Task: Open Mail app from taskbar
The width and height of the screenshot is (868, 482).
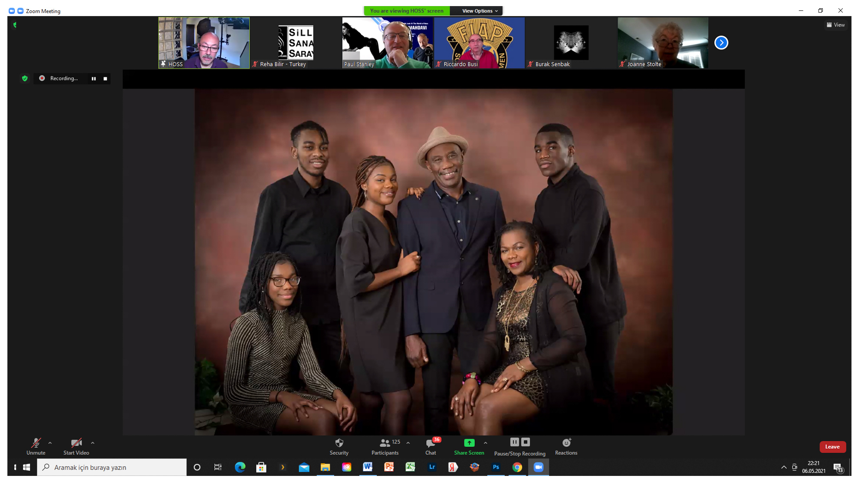Action: point(304,467)
